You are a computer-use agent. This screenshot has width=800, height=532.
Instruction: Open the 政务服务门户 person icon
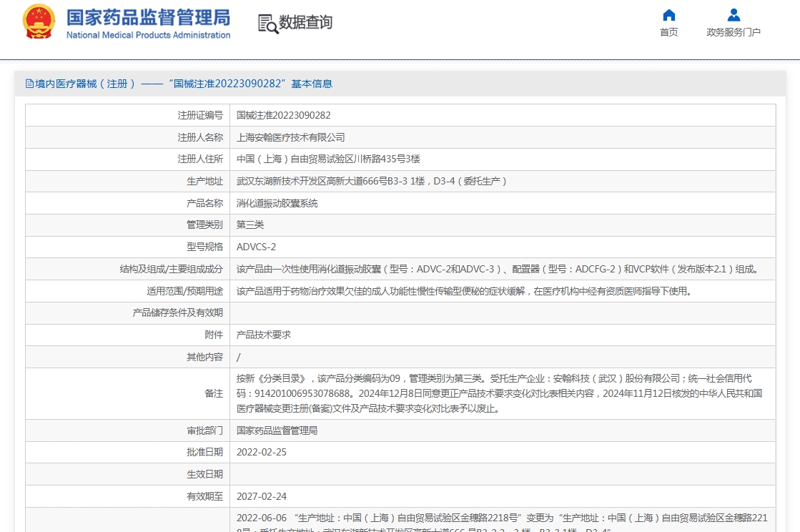pos(734,15)
